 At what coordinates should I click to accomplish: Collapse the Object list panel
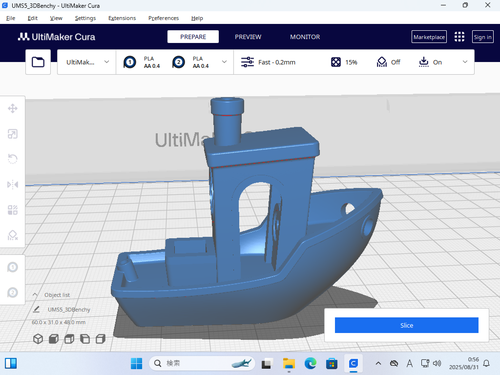coord(35,295)
